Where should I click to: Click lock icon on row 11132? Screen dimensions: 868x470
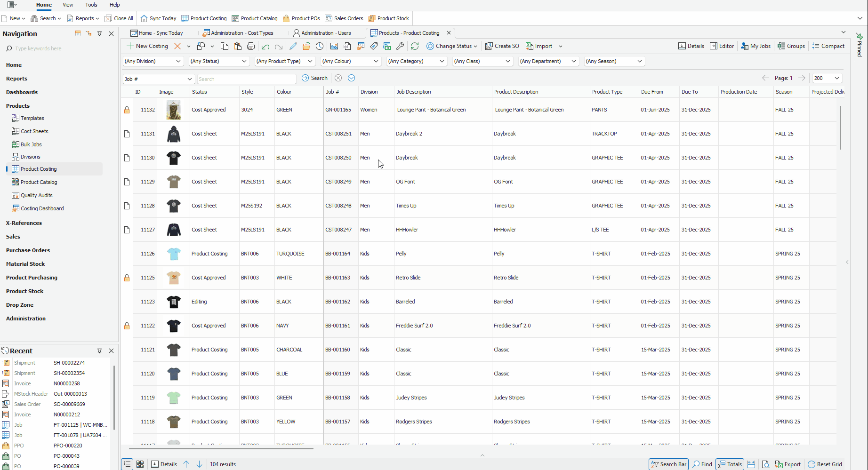pos(127,110)
